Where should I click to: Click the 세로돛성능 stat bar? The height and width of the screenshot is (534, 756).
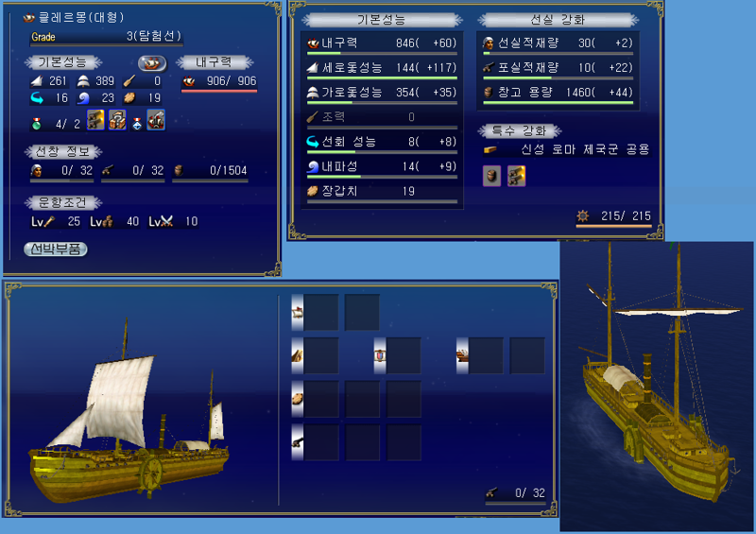pyautogui.click(x=382, y=68)
